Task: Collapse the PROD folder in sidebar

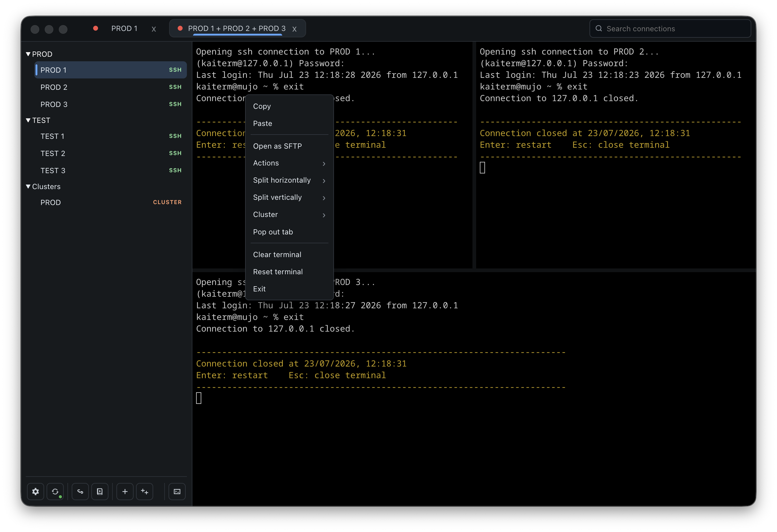Action: click(28, 54)
